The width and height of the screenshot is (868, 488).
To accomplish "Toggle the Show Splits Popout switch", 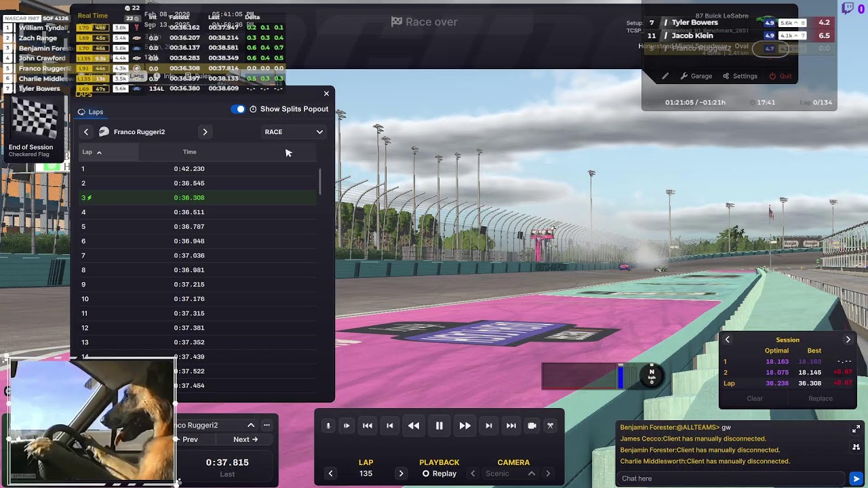I will tap(238, 109).
